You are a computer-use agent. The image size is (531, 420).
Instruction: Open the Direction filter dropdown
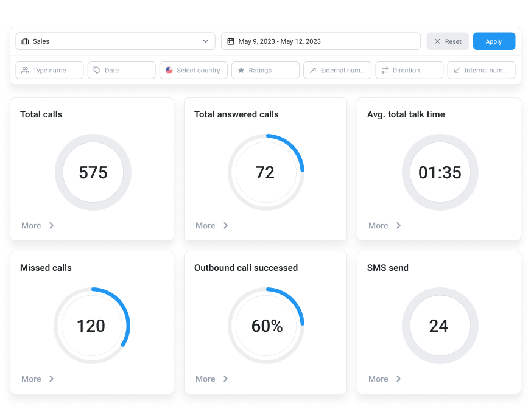tap(409, 71)
